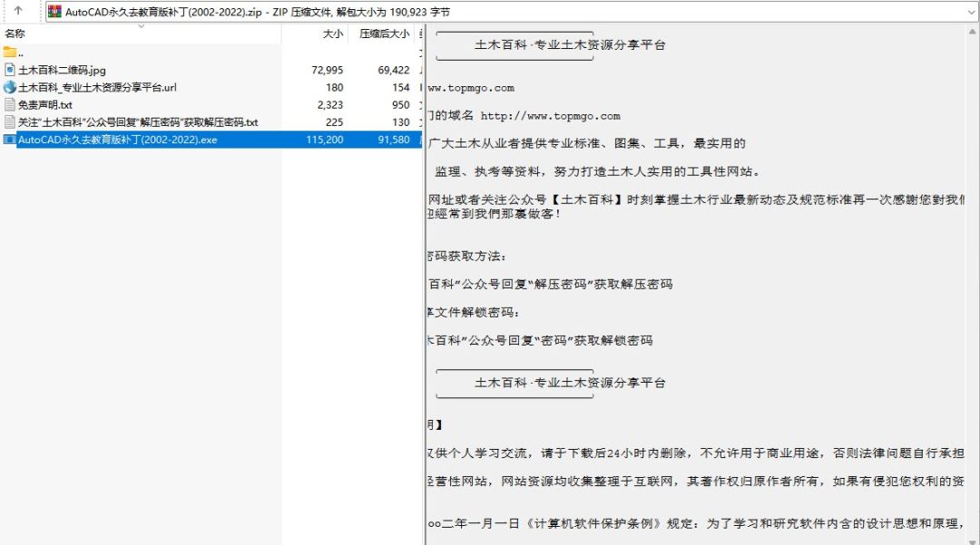Click the ww.topmgo.com line in comment
This screenshot has width=980, height=545.
(471, 88)
